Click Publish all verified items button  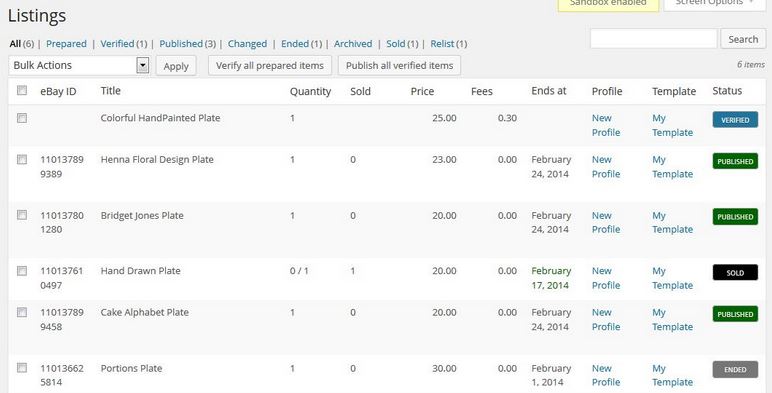399,66
